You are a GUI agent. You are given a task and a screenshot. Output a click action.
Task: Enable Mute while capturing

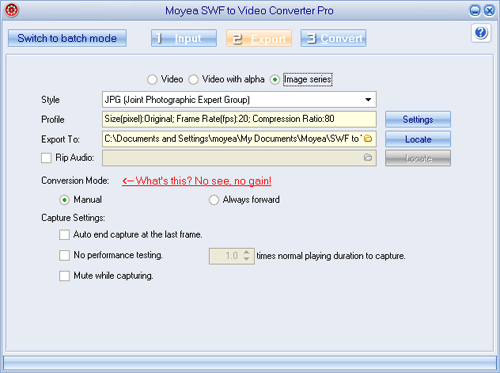point(64,276)
